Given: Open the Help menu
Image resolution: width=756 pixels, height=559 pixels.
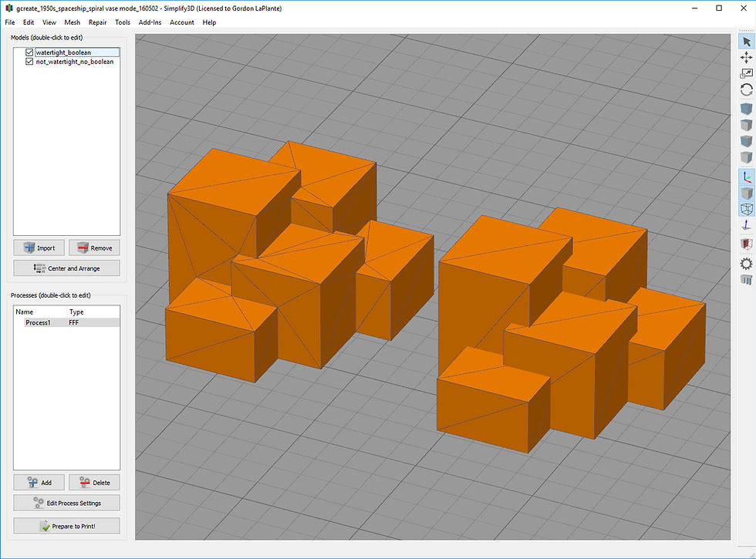Looking at the screenshot, I should [x=209, y=22].
